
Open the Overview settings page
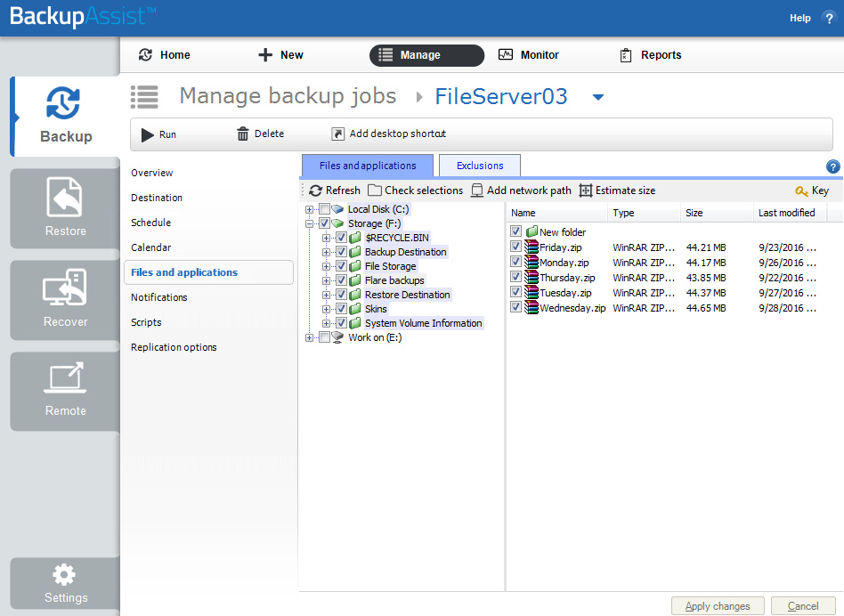pos(151,173)
